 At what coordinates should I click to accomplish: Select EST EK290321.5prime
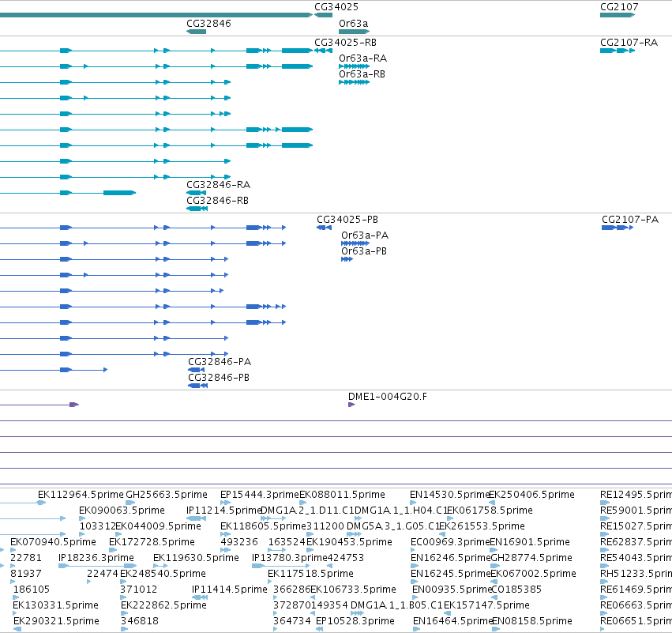coord(56,622)
